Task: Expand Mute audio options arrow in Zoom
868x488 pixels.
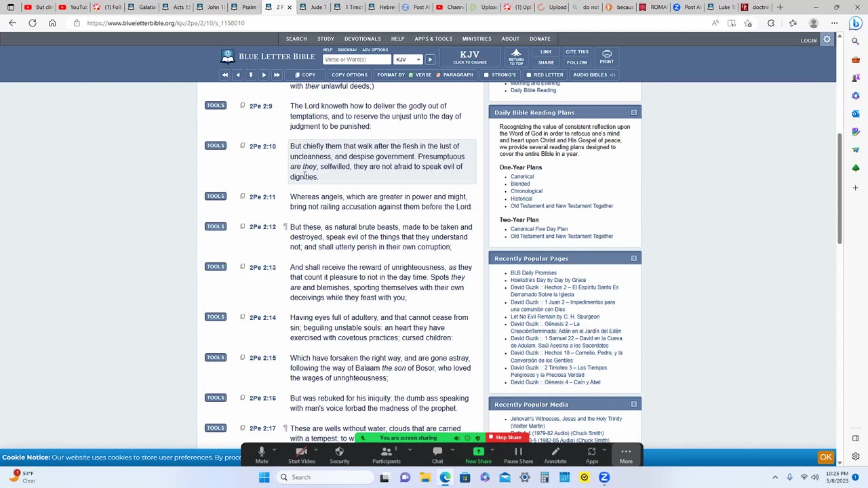Action: click(274, 450)
